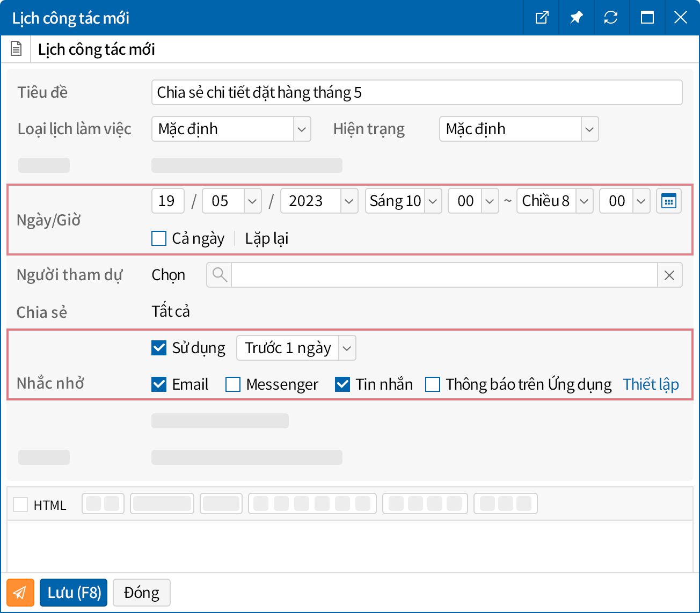The width and height of the screenshot is (700, 613).
Task: Click the orange paper plane send icon
Action: coord(20,593)
